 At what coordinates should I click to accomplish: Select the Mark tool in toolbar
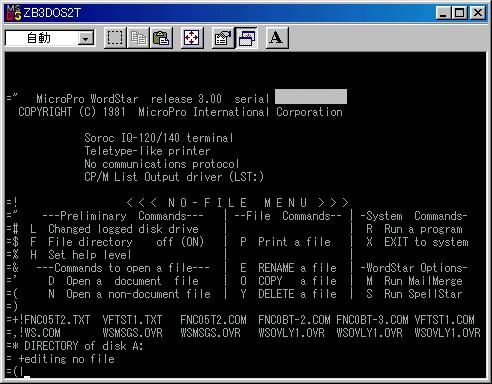[115, 38]
